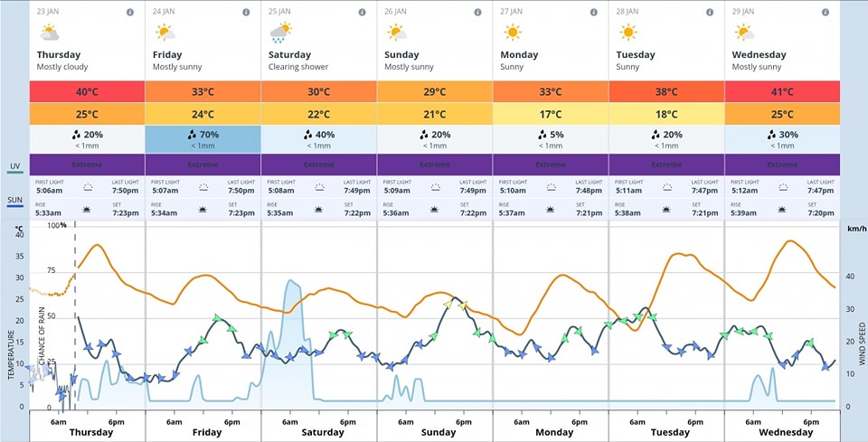Click Saturday's Clearing shower description
Image resolution: width=868 pixels, height=442 pixels.
pyautogui.click(x=298, y=67)
